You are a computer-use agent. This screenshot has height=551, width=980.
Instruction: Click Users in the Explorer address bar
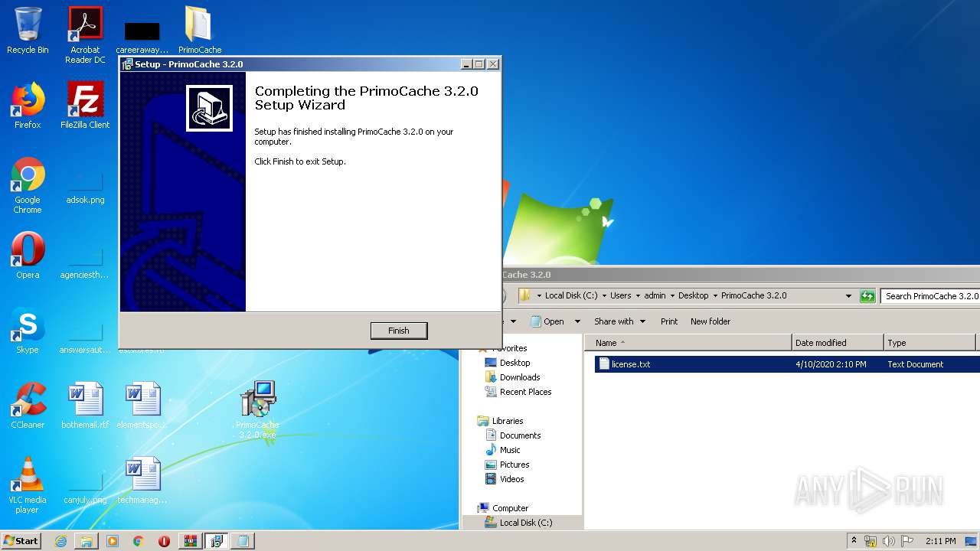click(621, 295)
